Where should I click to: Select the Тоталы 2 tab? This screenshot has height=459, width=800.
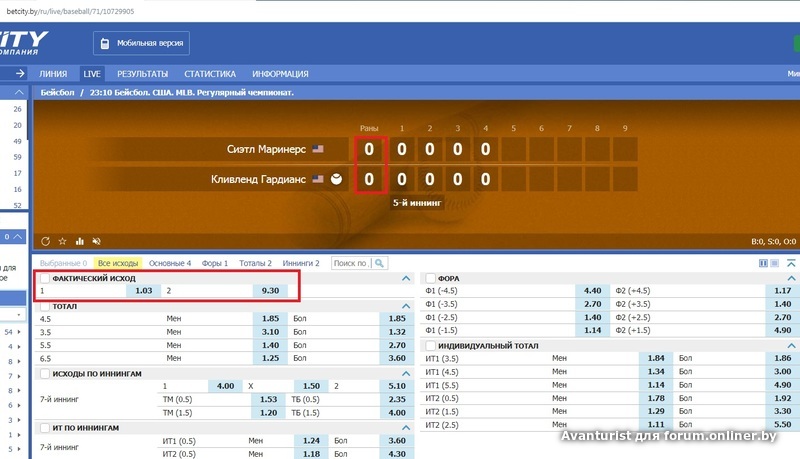point(255,263)
